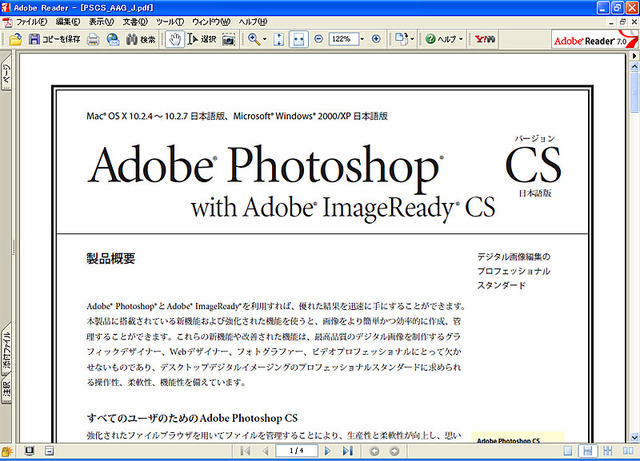The width and height of the screenshot is (640, 461).
Task: Click the Fit Page icon
Action: coord(279,39)
